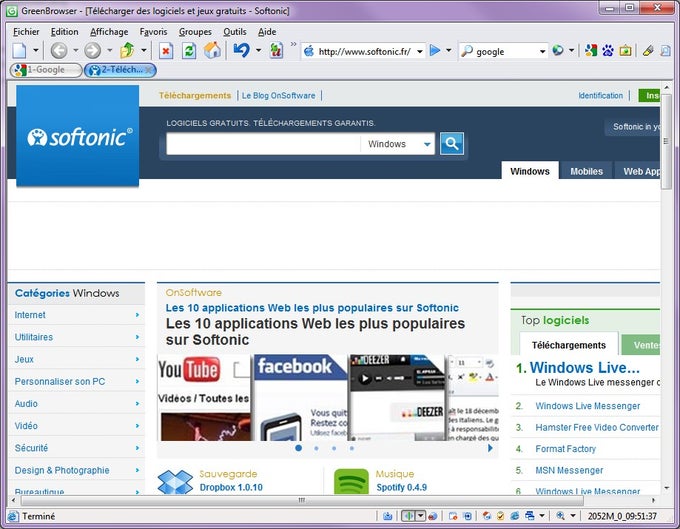Select the Mobiles tab on Softonic

(x=586, y=171)
